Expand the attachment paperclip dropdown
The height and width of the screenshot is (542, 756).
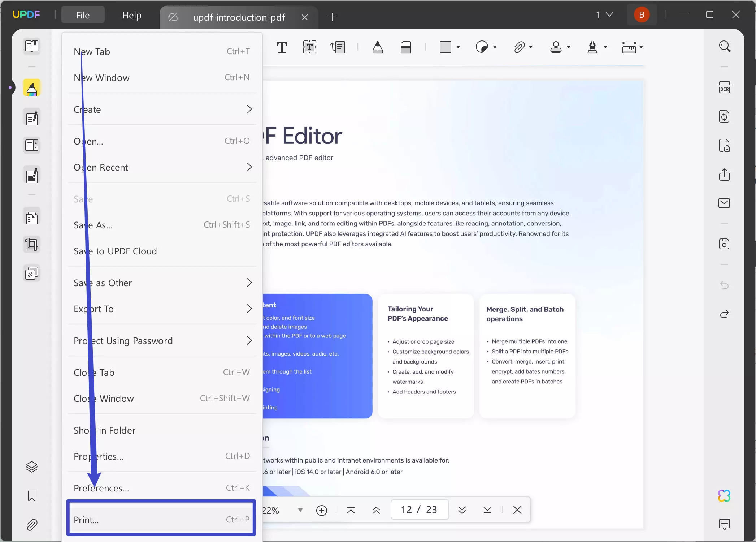pos(531,47)
